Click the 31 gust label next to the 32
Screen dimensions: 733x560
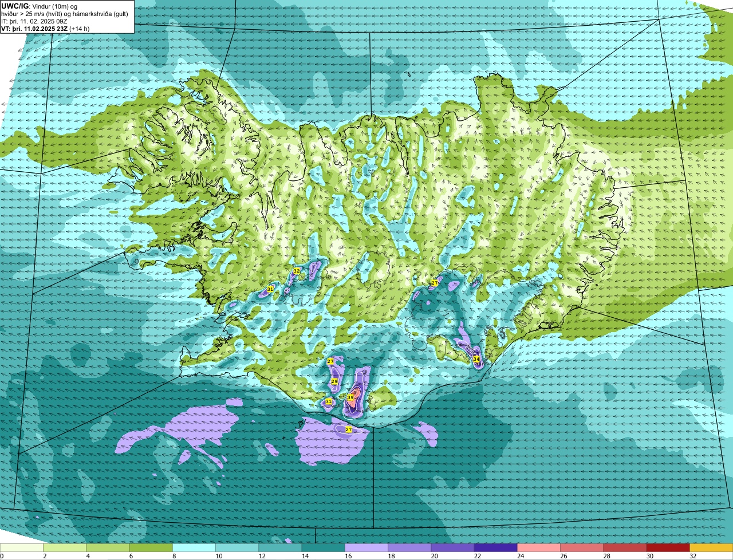pyautogui.click(x=270, y=290)
